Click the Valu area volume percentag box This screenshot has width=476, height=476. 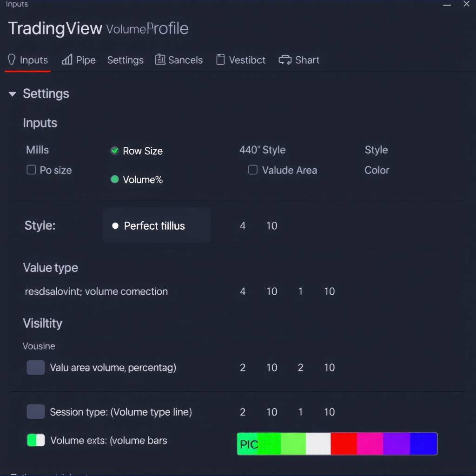click(36, 368)
